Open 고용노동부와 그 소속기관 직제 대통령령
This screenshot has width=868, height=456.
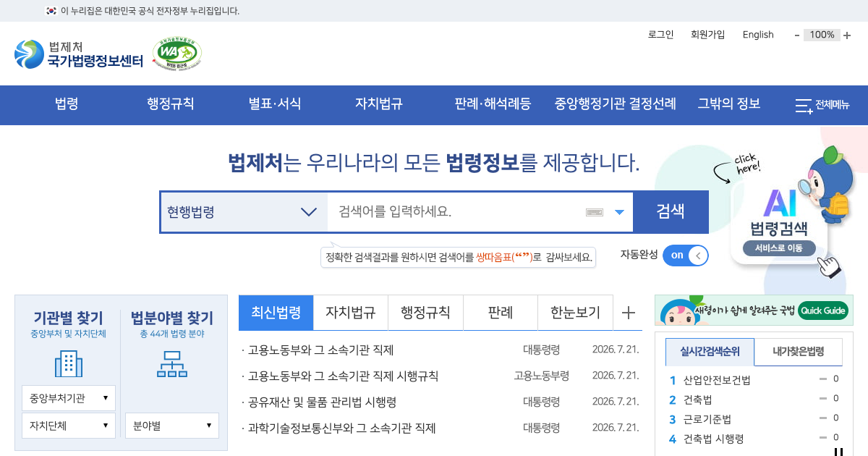pyautogui.click(x=320, y=350)
